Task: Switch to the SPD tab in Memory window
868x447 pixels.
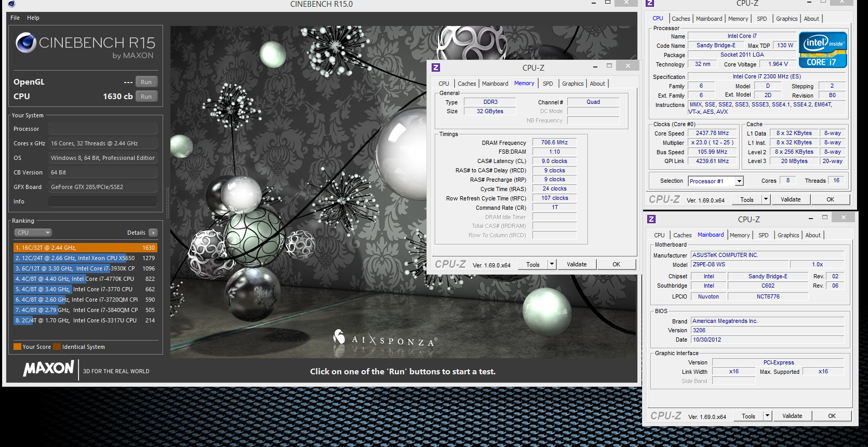Action: tap(547, 84)
